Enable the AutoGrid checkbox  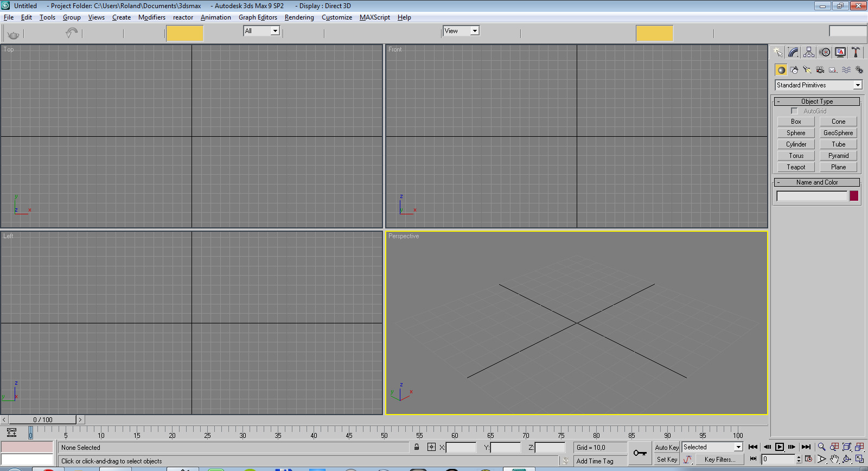(x=794, y=111)
